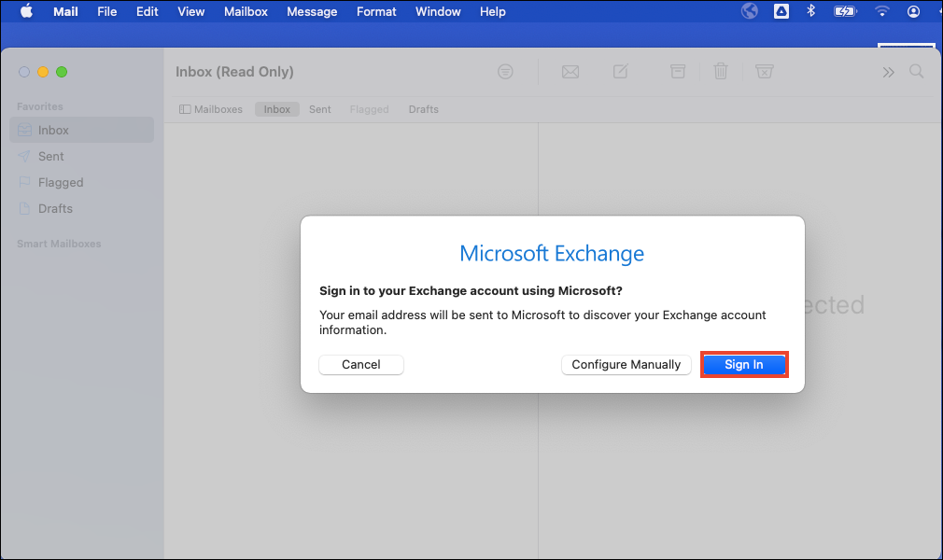The image size is (943, 560).
Task: Open the Message menu
Action: pos(312,11)
